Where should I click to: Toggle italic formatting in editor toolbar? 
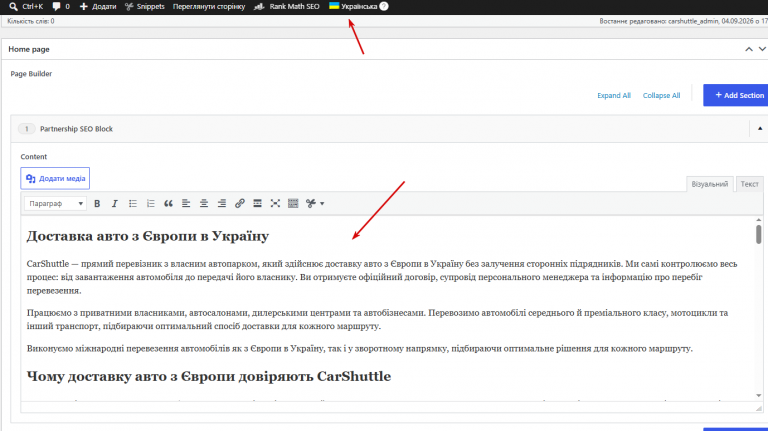115,203
